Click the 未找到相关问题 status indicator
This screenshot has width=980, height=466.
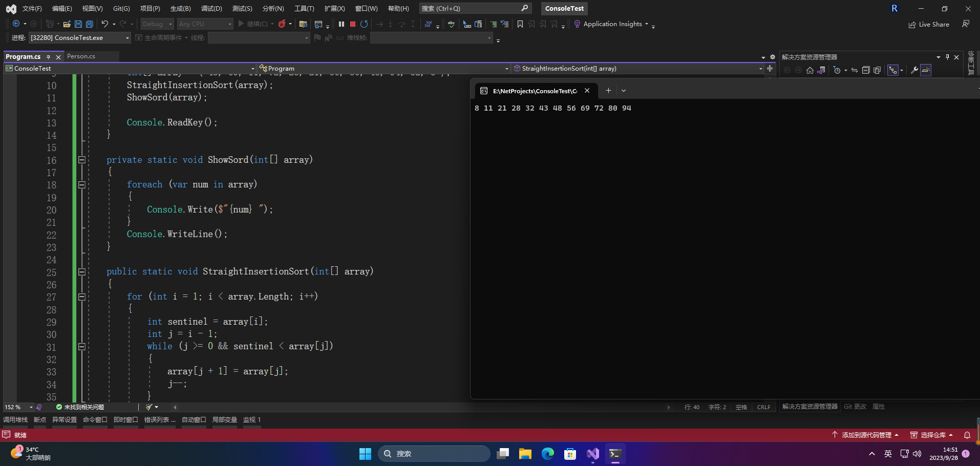click(x=80, y=407)
